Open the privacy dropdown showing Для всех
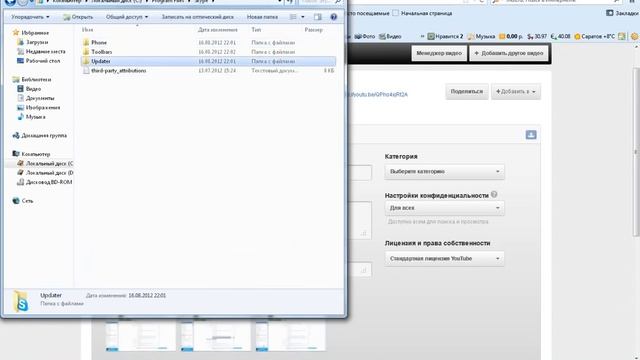 (x=444, y=208)
